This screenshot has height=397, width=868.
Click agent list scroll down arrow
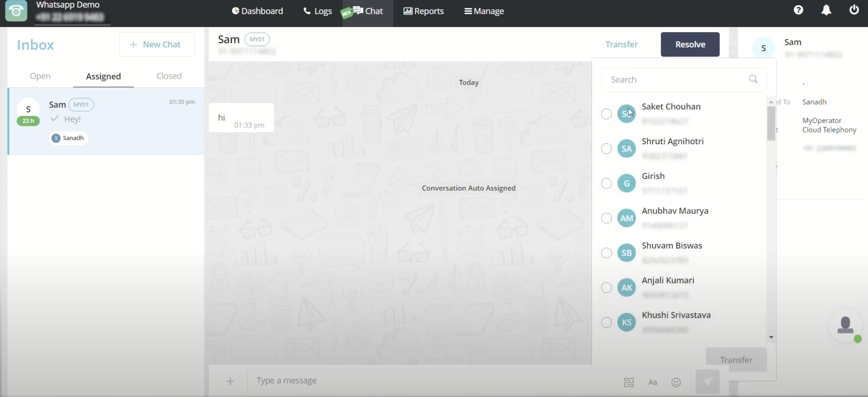pos(771,337)
